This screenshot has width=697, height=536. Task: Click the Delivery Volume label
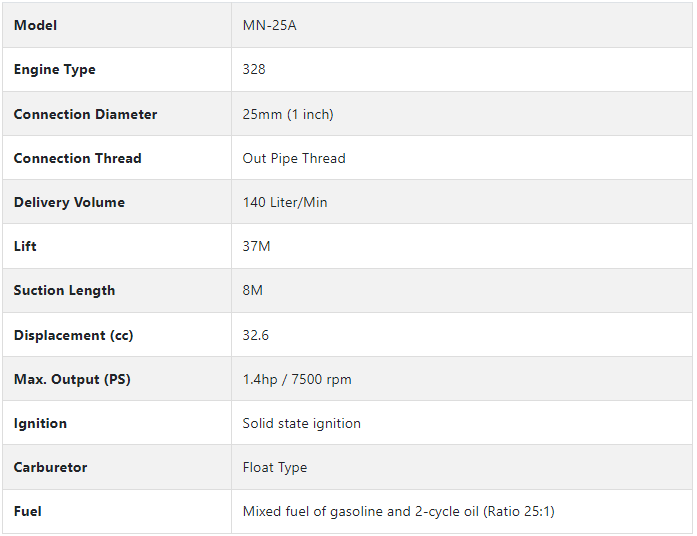tap(69, 202)
